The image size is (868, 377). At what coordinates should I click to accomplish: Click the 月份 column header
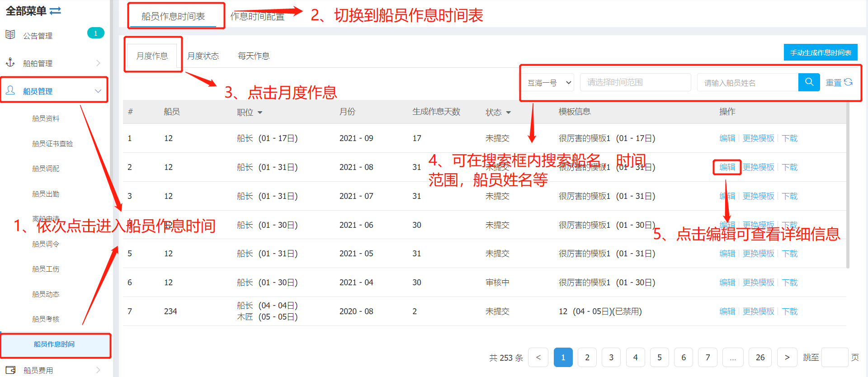347,112
